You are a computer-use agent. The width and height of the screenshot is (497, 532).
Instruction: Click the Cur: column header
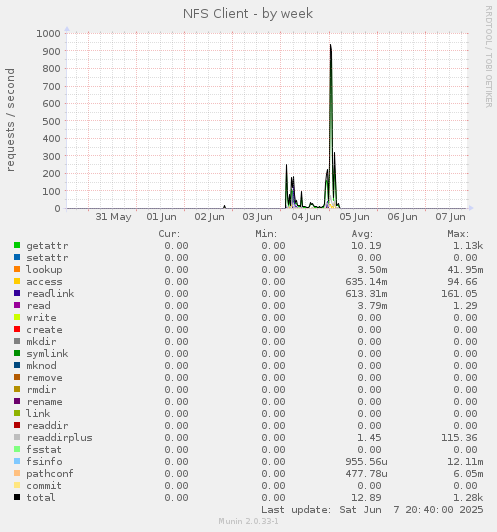click(169, 234)
